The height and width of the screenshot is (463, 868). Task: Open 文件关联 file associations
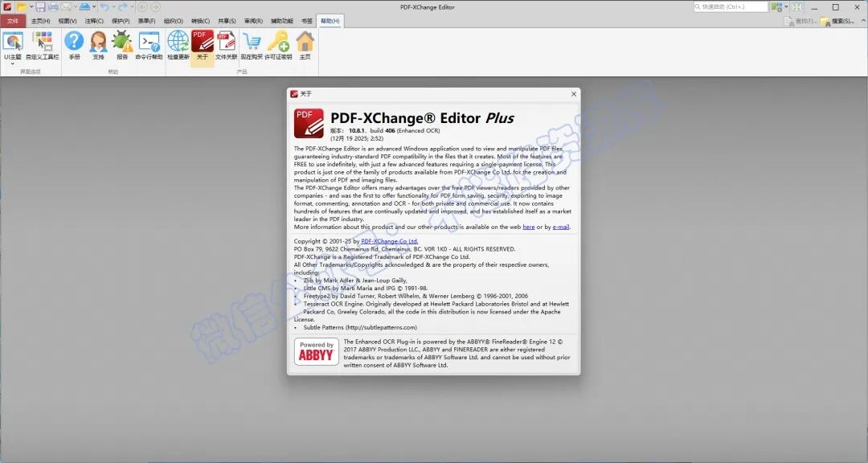[226, 45]
